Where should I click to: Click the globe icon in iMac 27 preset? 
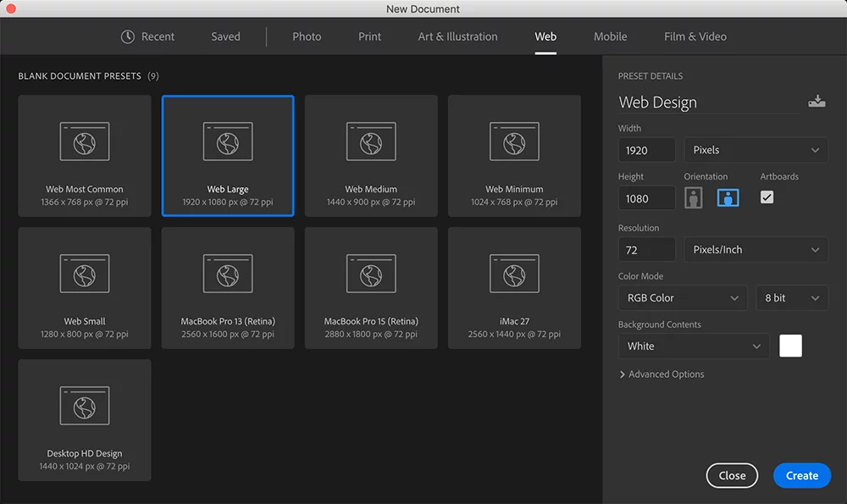click(x=514, y=276)
